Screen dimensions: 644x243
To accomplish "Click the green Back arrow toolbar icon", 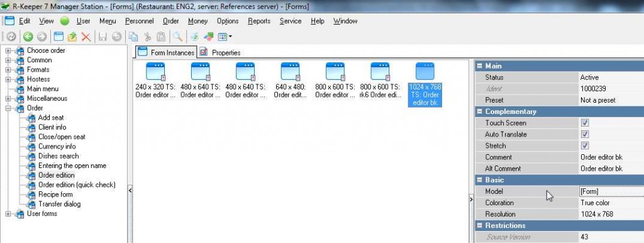I will coord(28,37).
